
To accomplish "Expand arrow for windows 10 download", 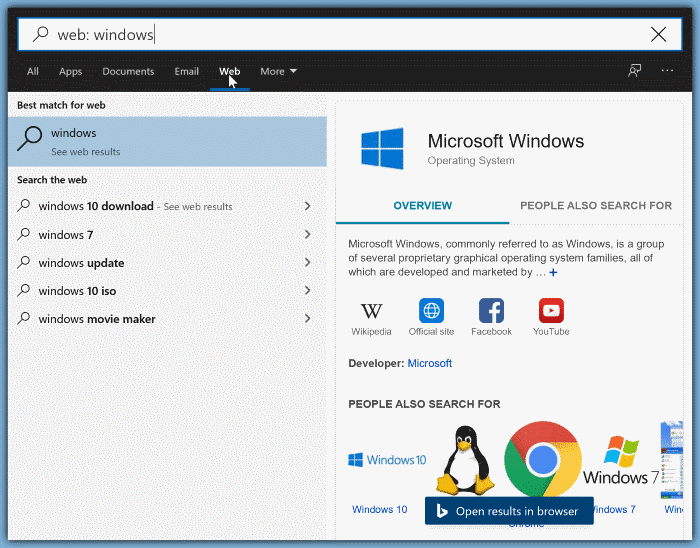I will [x=308, y=206].
